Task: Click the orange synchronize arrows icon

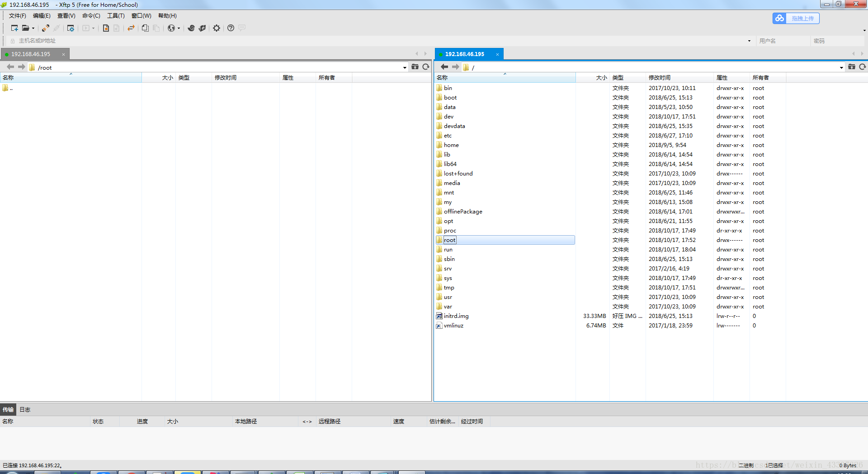Action: [x=131, y=28]
